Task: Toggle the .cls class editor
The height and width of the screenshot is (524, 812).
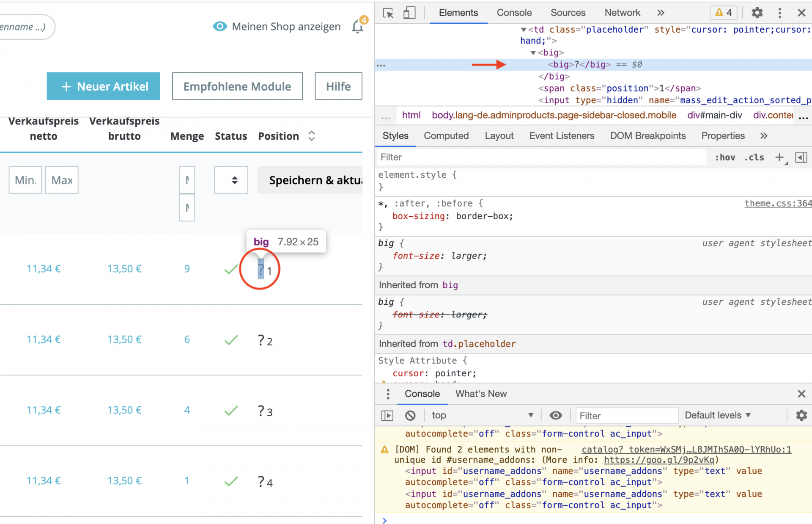Action: click(x=754, y=157)
